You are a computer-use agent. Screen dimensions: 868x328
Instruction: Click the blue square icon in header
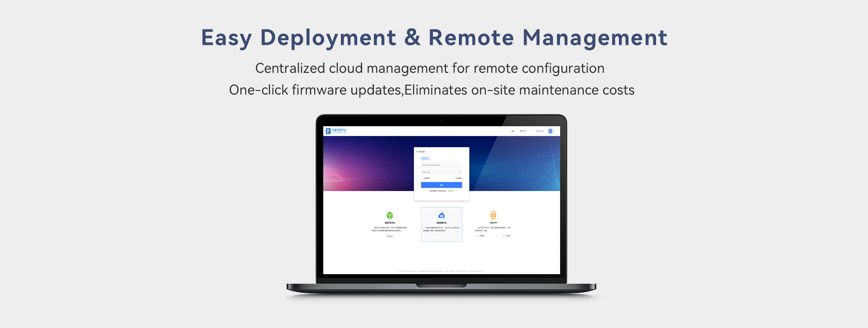click(550, 131)
